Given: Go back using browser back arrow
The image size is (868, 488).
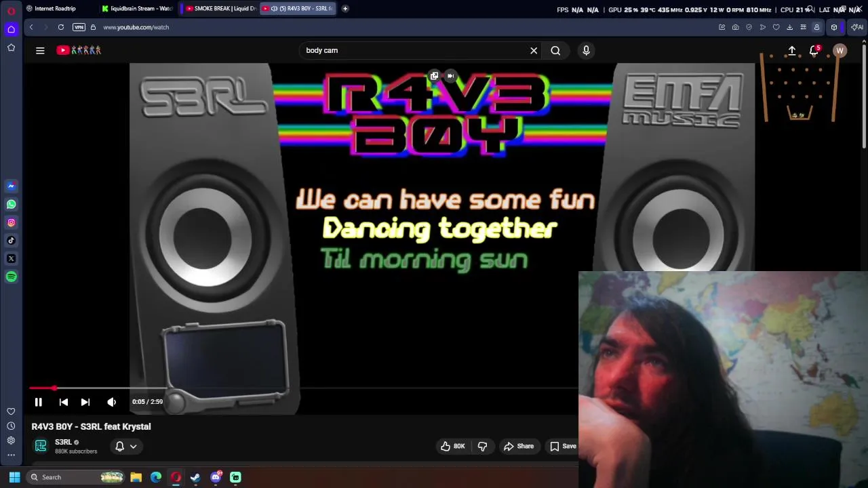Looking at the screenshot, I should [x=31, y=27].
